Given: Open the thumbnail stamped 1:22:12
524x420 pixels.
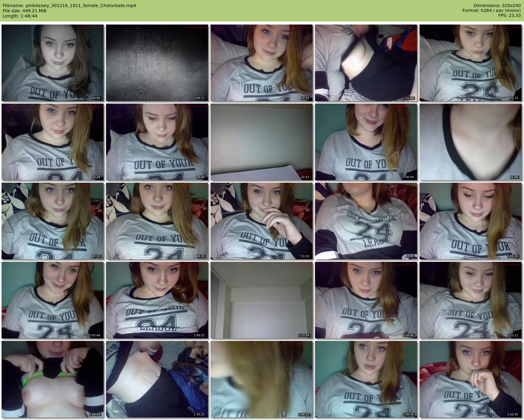Looking at the screenshot, I should [471, 300].
